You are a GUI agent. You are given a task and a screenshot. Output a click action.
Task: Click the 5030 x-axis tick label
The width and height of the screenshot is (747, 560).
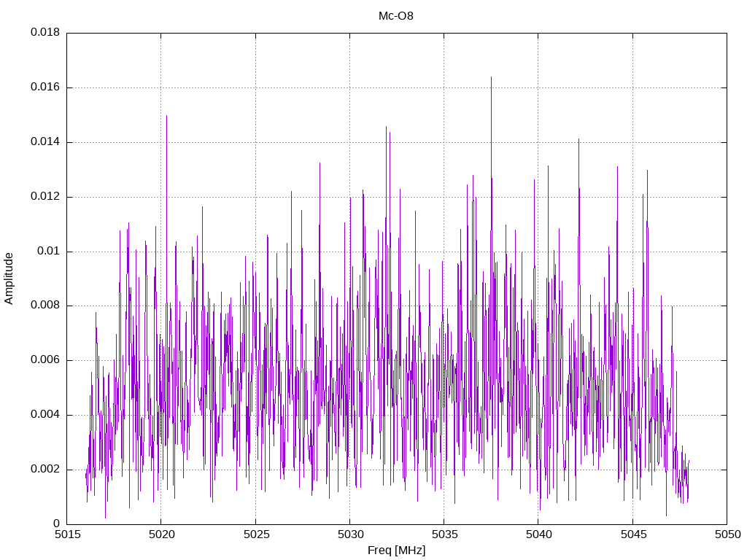pyautogui.click(x=350, y=534)
